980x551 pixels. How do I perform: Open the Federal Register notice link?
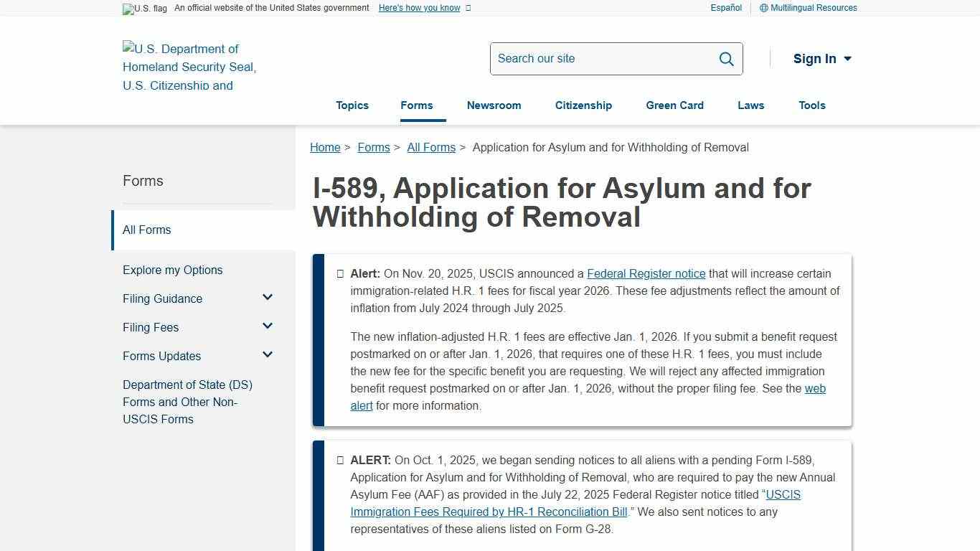pyautogui.click(x=646, y=273)
